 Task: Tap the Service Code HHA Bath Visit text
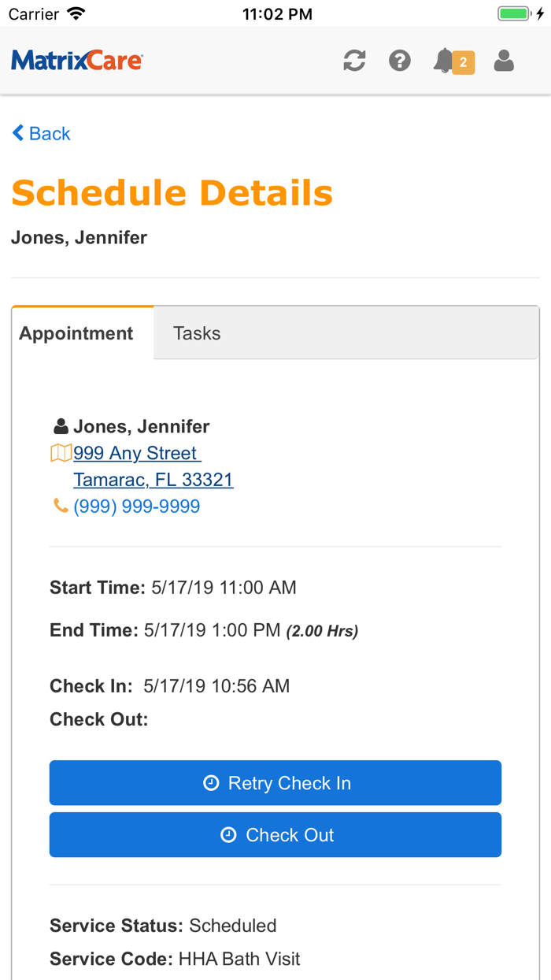click(175, 959)
